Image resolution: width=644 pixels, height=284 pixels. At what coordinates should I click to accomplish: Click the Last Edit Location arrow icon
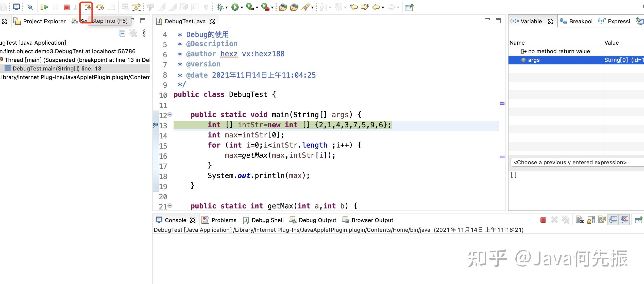(353, 7)
